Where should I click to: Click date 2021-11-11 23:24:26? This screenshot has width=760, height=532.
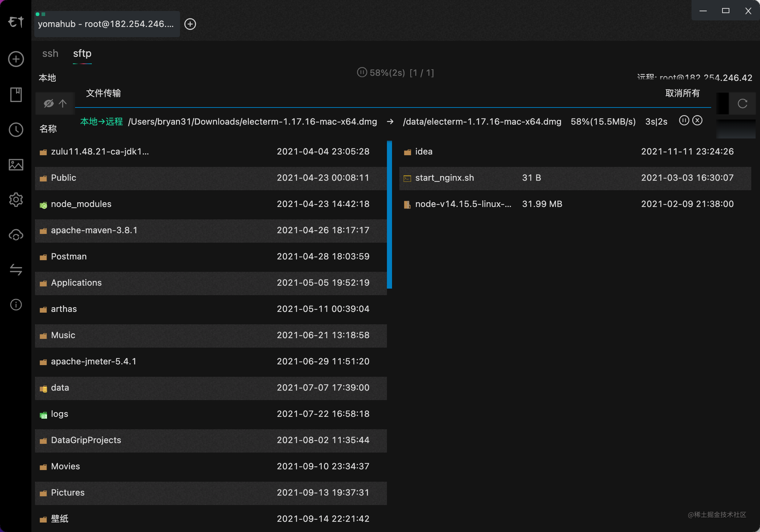[687, 152]
